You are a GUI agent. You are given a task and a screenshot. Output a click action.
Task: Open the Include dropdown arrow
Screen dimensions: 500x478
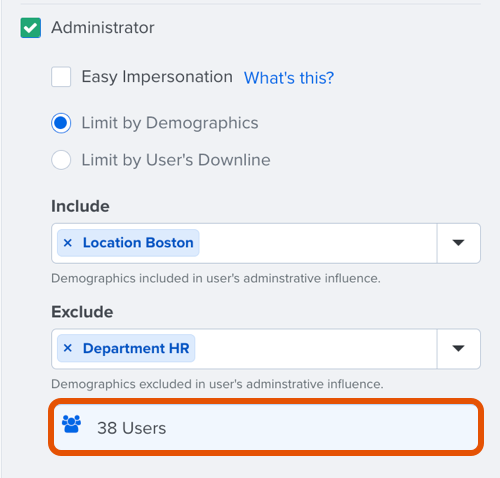coord(458,243)
